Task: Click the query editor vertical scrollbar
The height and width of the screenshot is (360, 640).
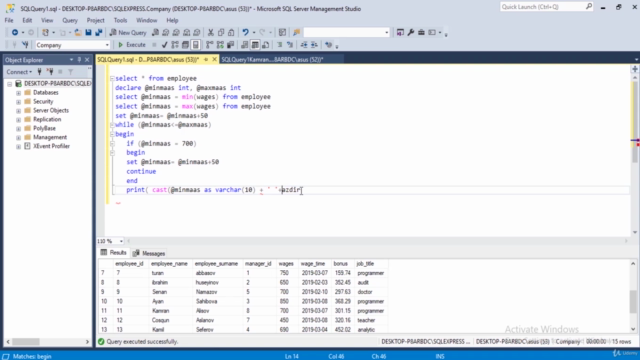Action: 635,155
